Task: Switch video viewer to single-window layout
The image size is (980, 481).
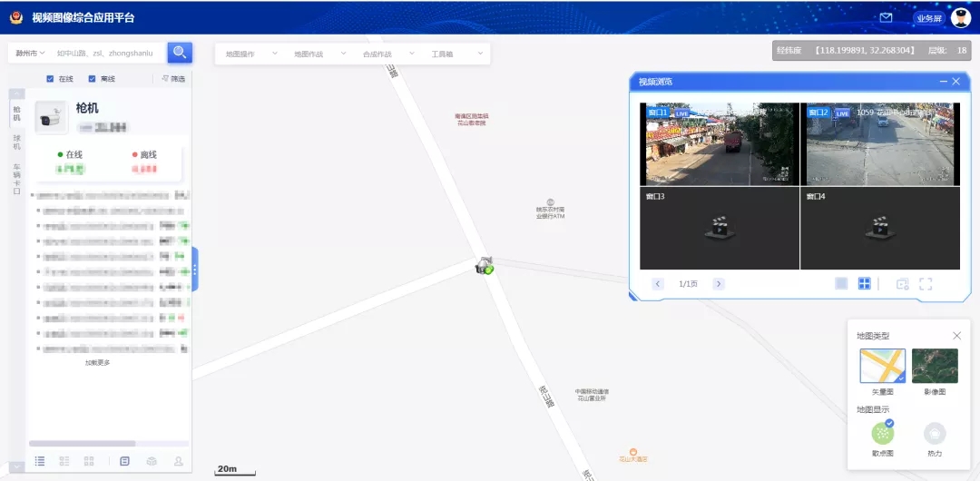Action: pos(841,284)
